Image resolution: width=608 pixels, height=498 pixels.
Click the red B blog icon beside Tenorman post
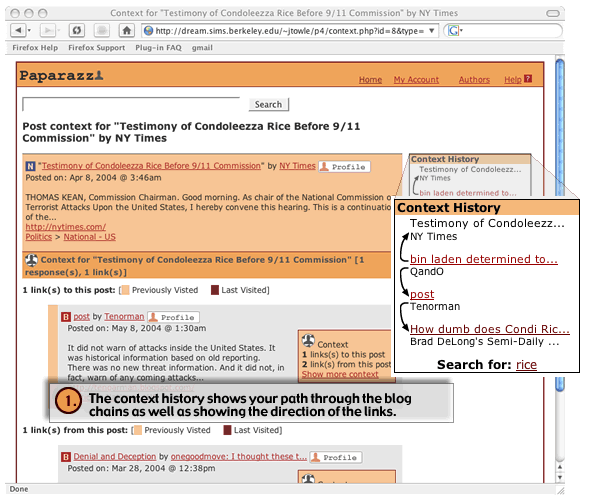66,317
